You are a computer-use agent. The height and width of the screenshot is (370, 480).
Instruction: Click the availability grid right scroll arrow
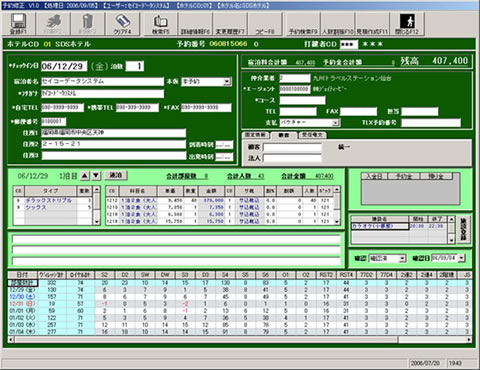[x=469, y=340]
